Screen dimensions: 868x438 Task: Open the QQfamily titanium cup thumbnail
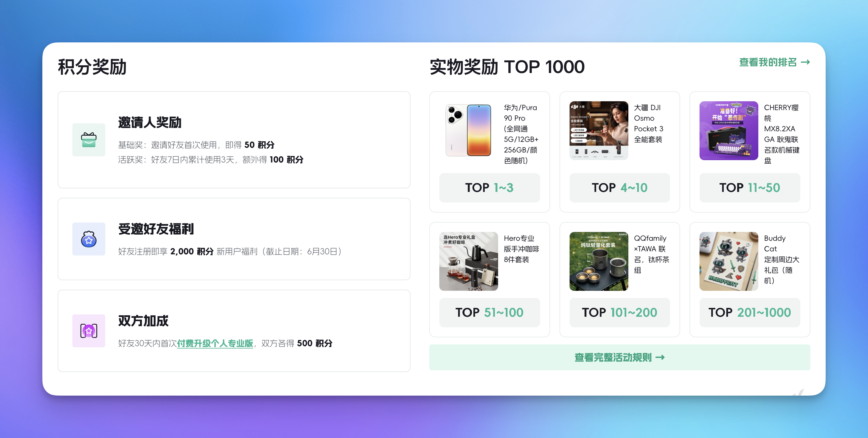(598, 261)
